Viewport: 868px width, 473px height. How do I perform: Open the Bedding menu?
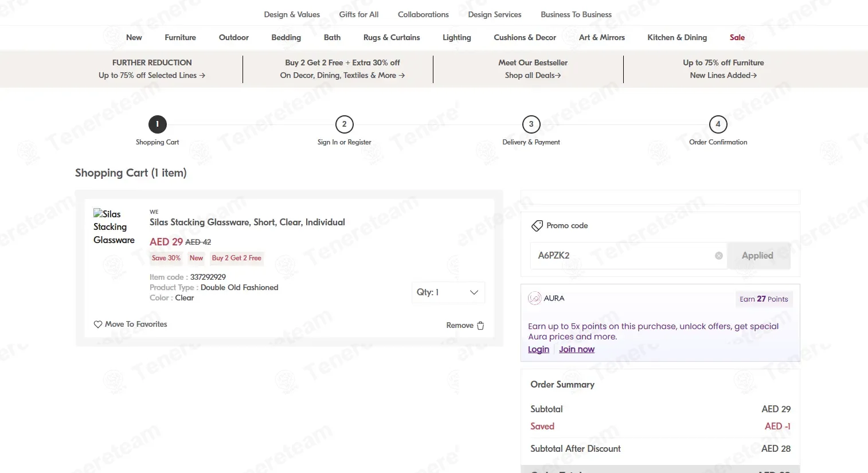pos(286,37)
